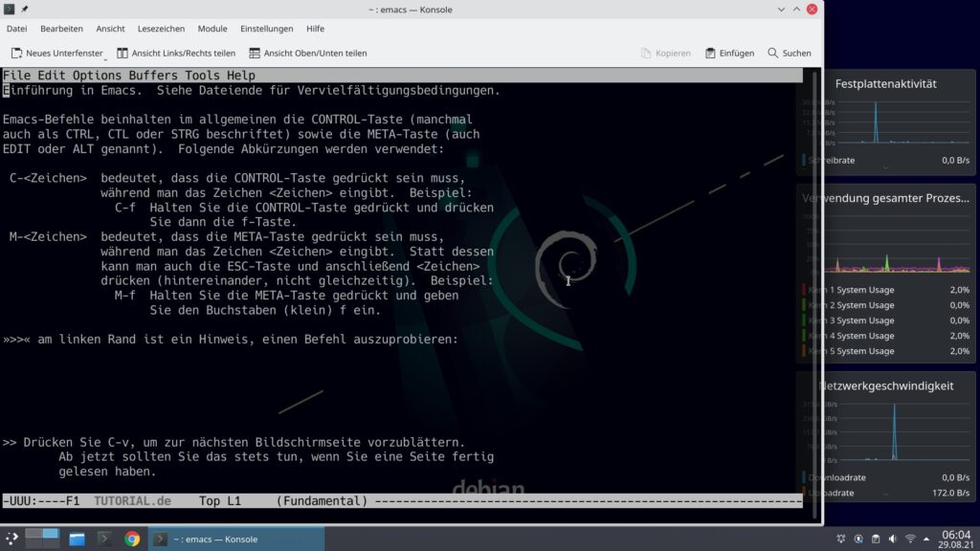Click Emacs Help menu in terminal

[240, 76]
